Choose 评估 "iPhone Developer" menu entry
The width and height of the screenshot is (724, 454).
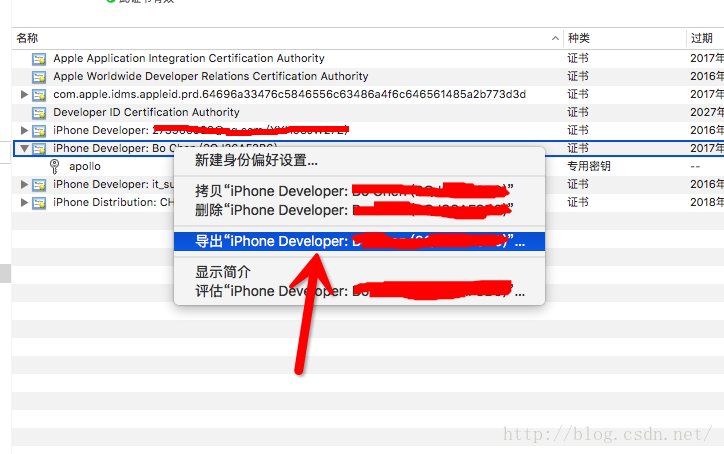[x=359, y=291]
